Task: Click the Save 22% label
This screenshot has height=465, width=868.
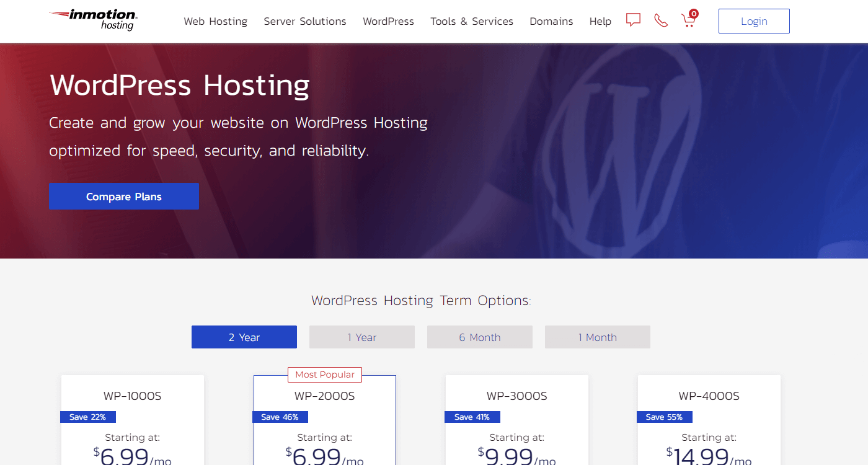Action: point(87,417)
